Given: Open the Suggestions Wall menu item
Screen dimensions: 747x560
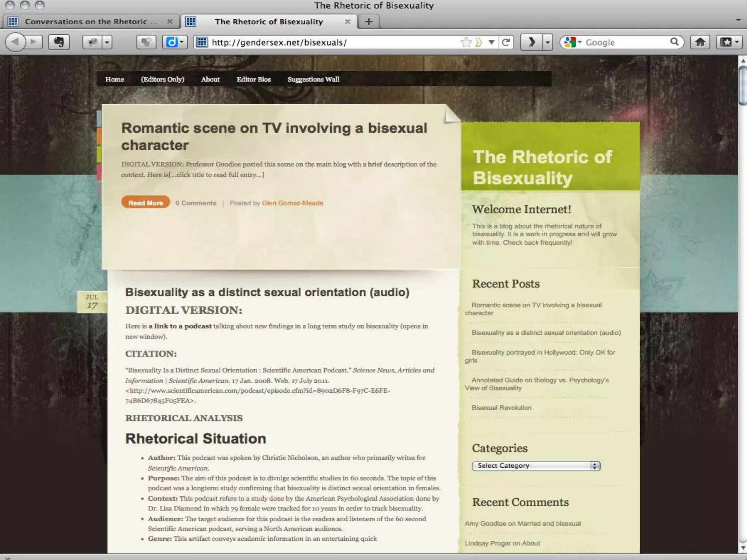Looking at the screenshot, I should (x=313, y=79).
